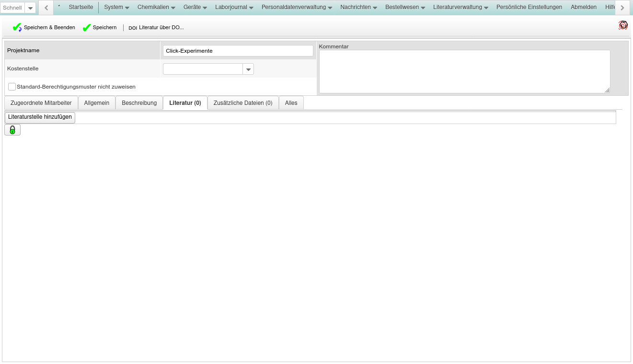Click the Speichern & Beenden checkmark icon
The image size is (633, 364).
(x=17, y=28)
